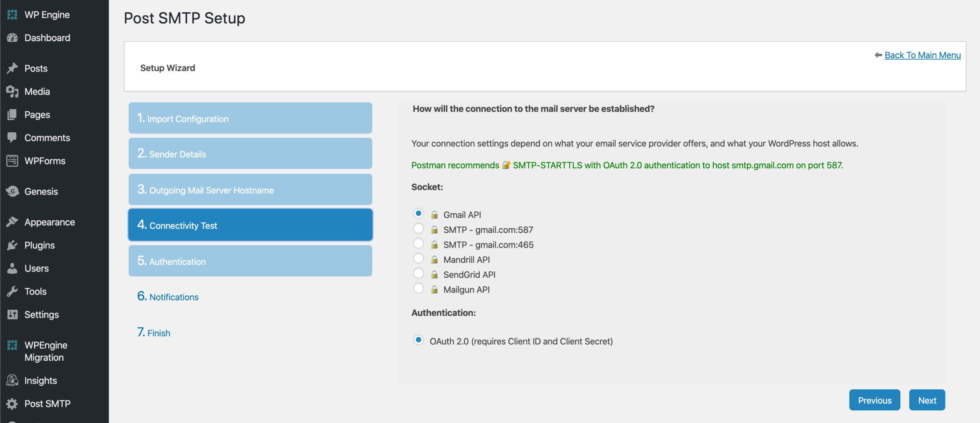The width and height of the screenshot is (980, 423).
Task: Click the Genesis logo icon
Action: click(x=12, y=191)
